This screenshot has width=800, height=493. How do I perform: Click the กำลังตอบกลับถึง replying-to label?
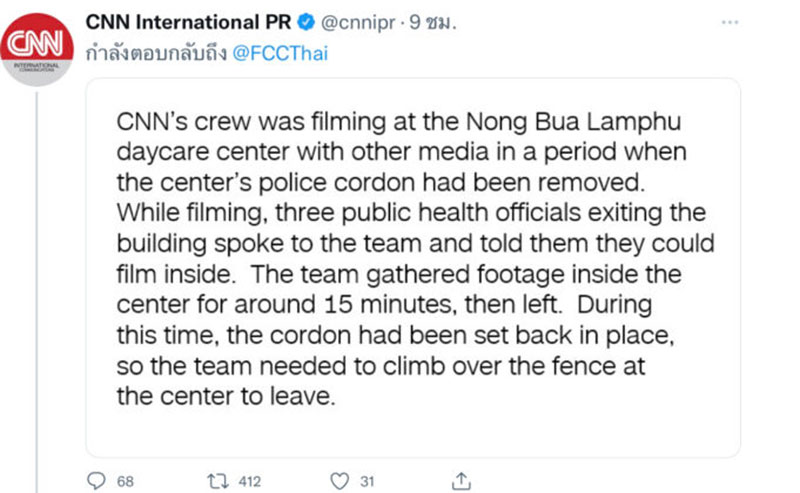coord(156,54)
